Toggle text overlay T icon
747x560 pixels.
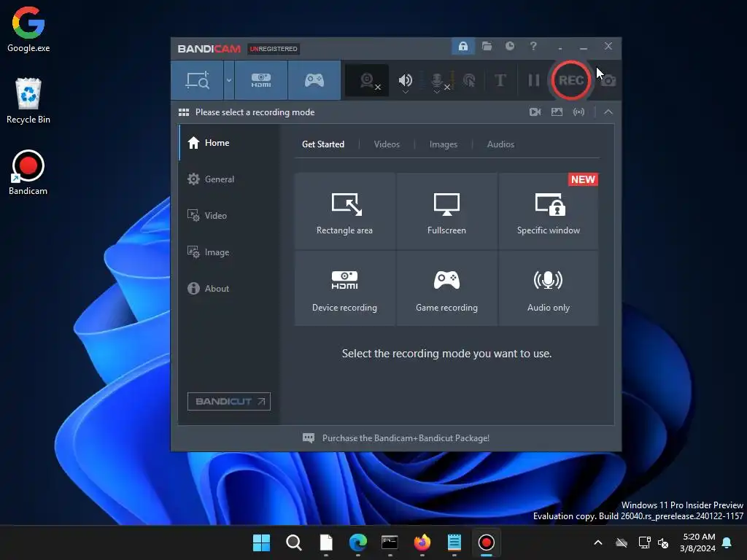[500, 80]
